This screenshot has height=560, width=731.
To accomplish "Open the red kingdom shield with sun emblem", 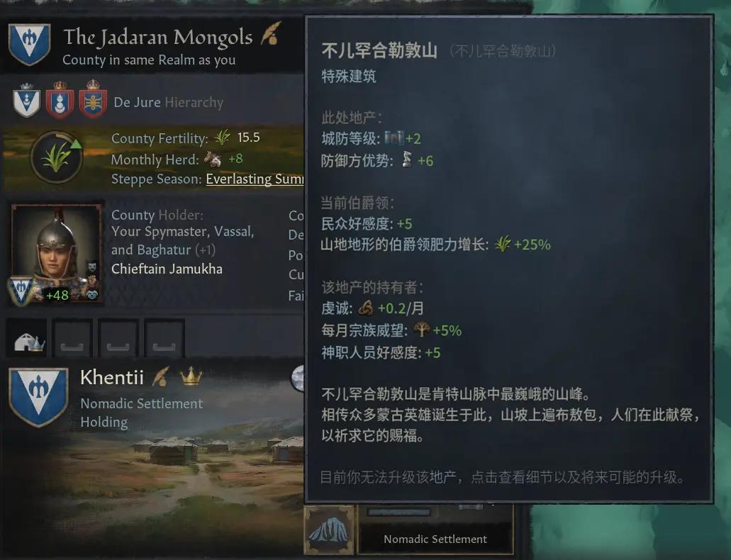I will pos(94,99).
